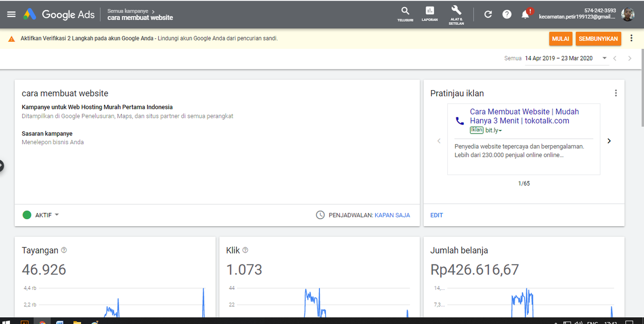The height and width of the screenshot is (324, 644).
Task: Click the Aktifkan Verifikasi 2 Langkah message
Action: pyautogui.click(x=149, y=38)
